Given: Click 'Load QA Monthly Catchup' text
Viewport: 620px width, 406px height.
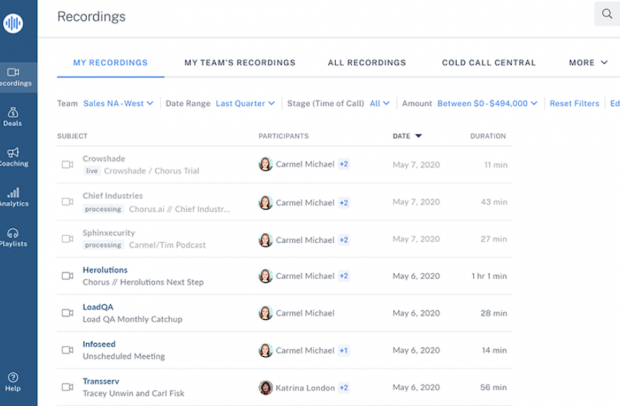Looking at the screenshot, I should (132, 319).
